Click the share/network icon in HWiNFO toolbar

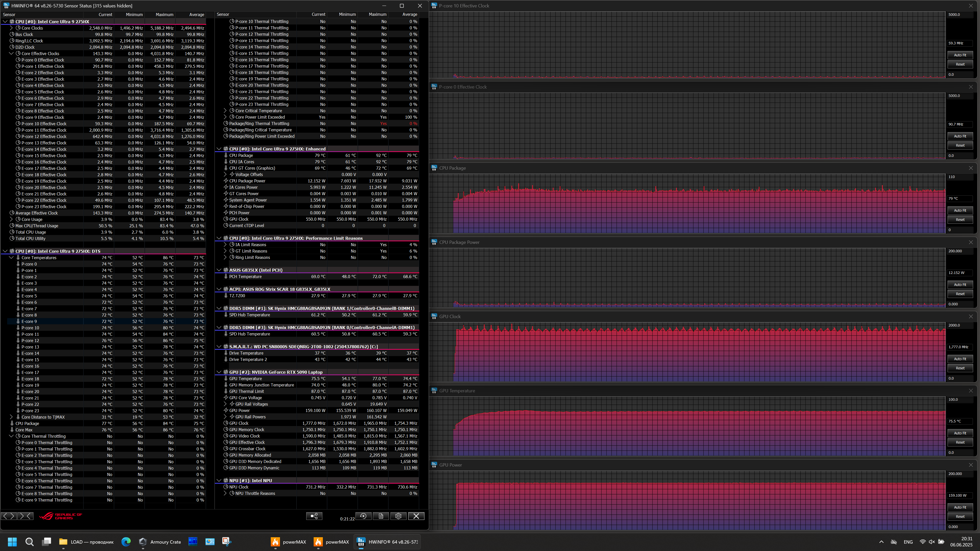tap(314, 516)
